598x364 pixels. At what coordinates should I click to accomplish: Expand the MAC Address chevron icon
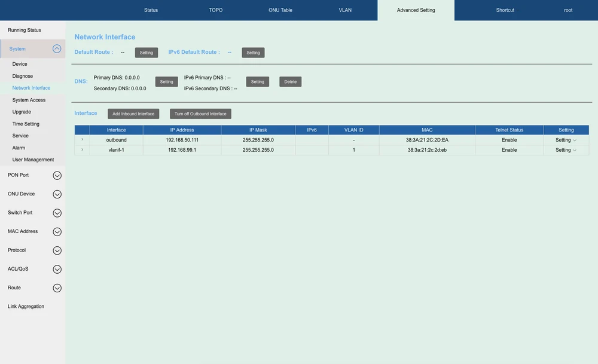pyautogui.click(x=57, y=232)
